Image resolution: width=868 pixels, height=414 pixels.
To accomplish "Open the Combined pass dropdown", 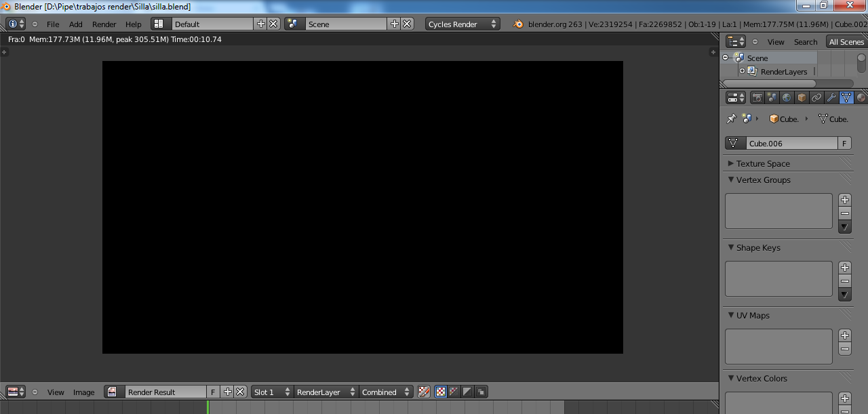I will 386,392.
